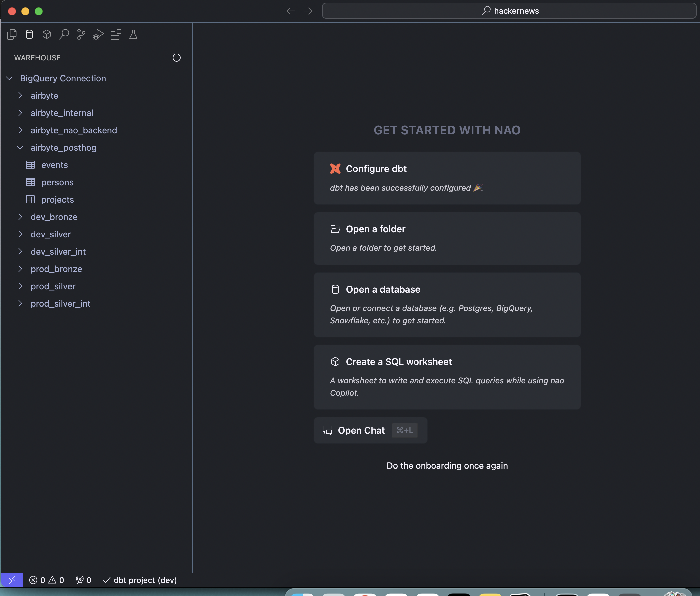Click the folder icon on Open a folder card
This screenshot has width=700, height=596.
click(335, 229)
